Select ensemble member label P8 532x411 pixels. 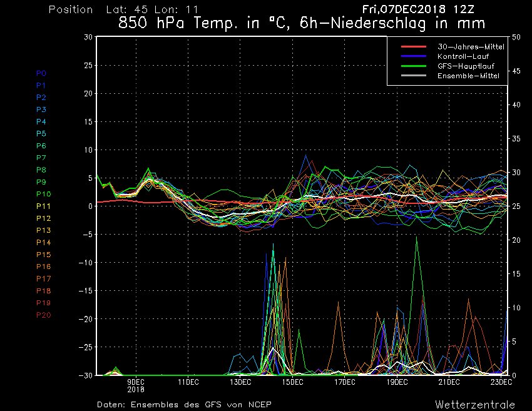point(41,170)
